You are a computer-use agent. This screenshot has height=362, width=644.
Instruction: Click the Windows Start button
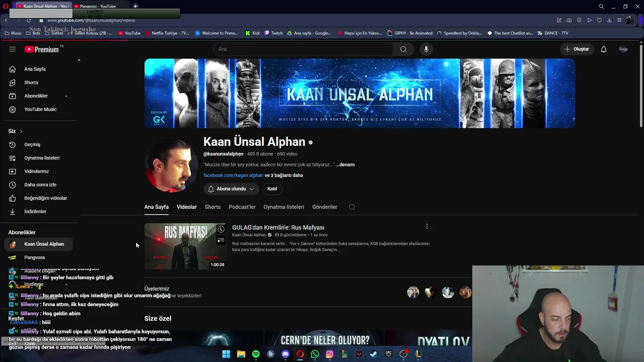point(226,354)
